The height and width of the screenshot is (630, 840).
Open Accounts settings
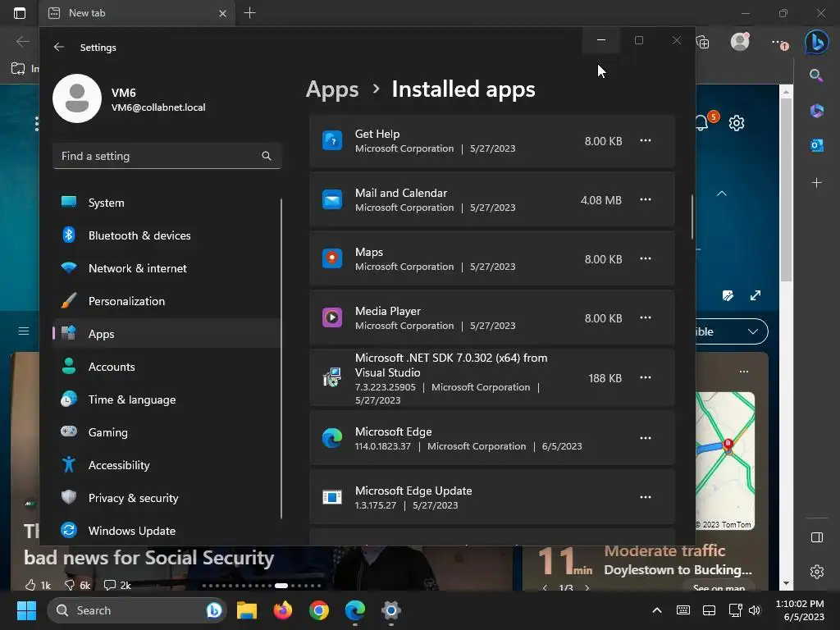pyautogui.click(x=167, y=367)
